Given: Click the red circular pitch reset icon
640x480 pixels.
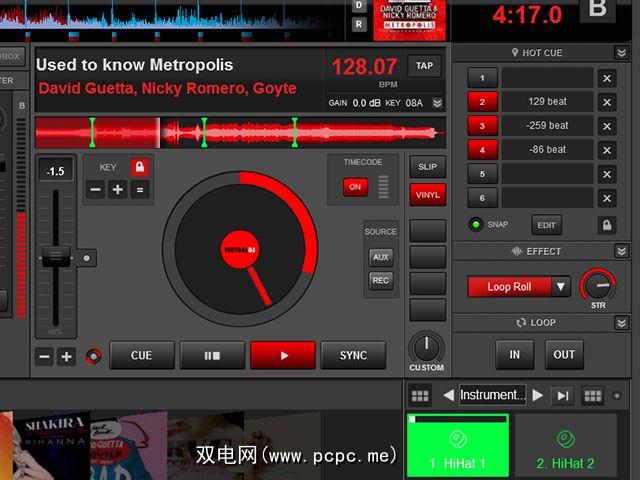Looking at the screenshot, I should (94, 356).
